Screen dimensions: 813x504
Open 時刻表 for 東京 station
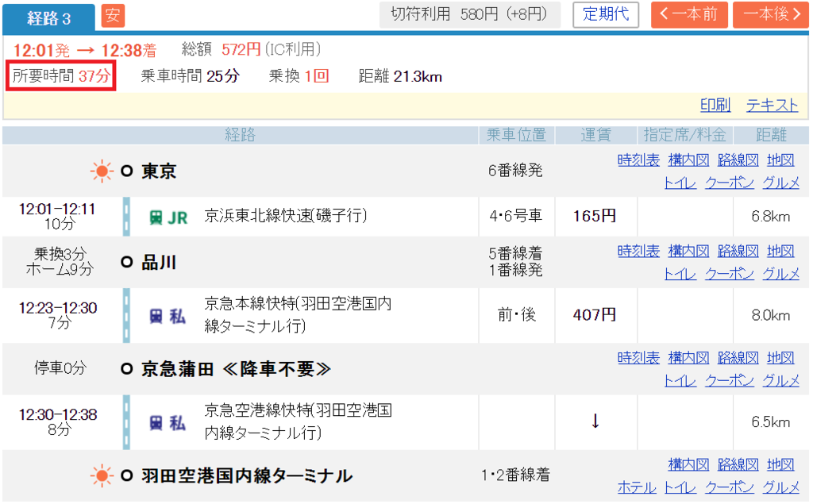point(638,160)
